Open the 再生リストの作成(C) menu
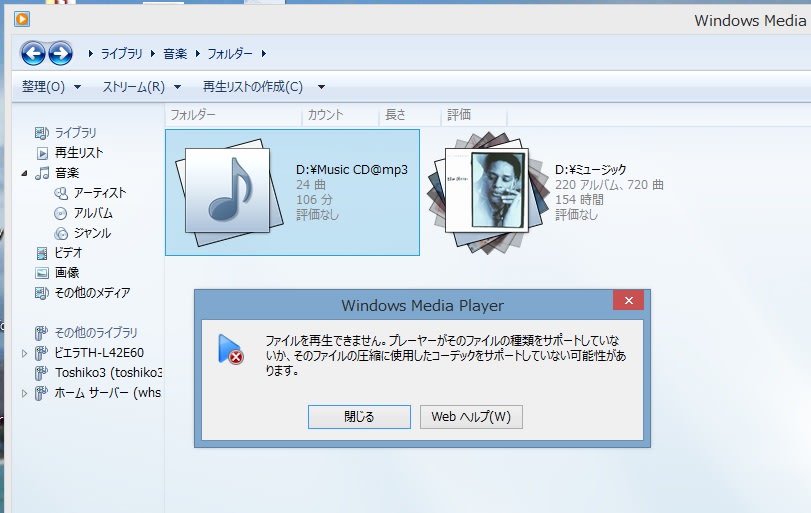 coord(253,86)
